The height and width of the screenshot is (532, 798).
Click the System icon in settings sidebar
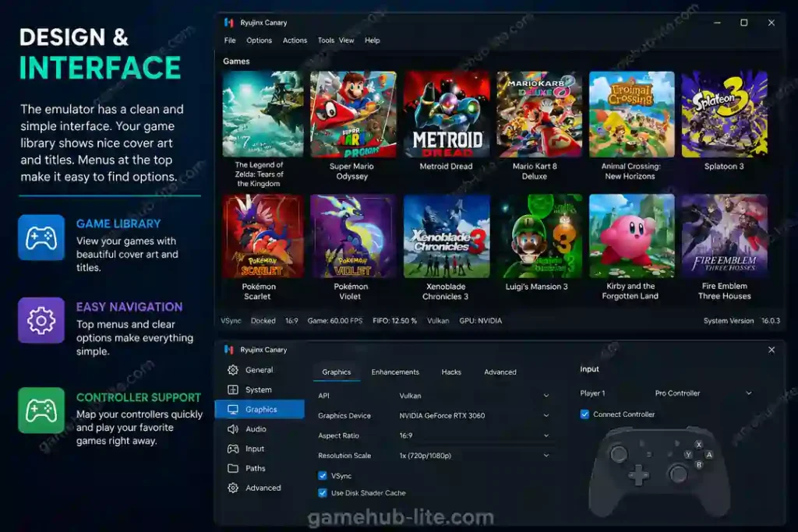(x=233, y=389)
